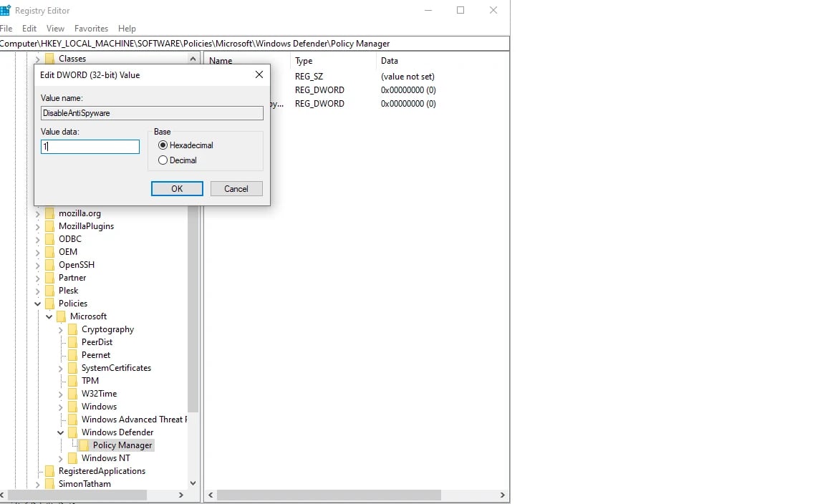This screenshot has width=825, height=504.
Task: Click values pane horizontal scroll right arrow
Action: (503, 495)
